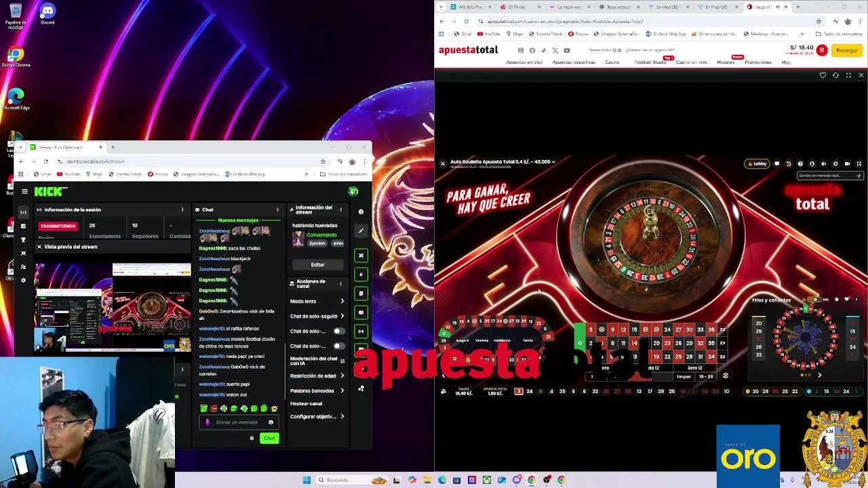Open the Auto Roulette table title dropdown

502,162
